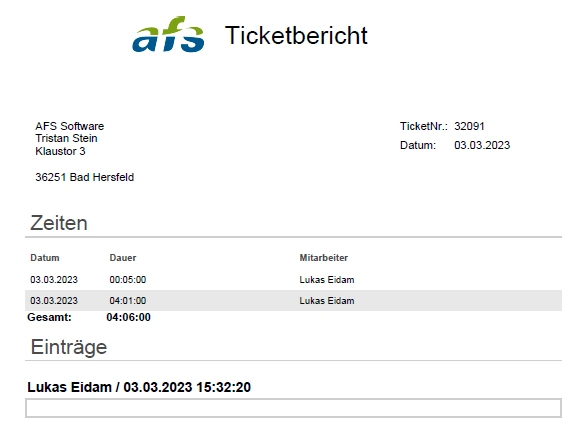Click the address line Klaustor 3
The height and width of the screenshot is (432, 584).
(x=60, y=151)
